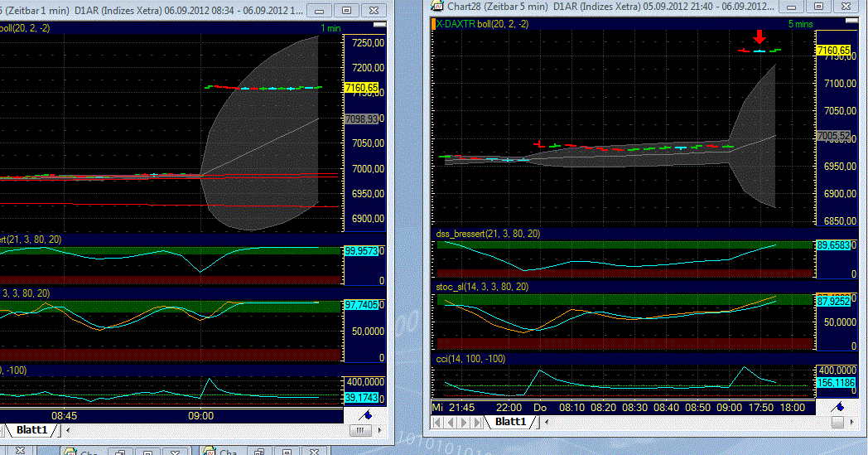868x455 pixels.
Task: Restore the first minimized Cha window
Action: coord(119,451)
